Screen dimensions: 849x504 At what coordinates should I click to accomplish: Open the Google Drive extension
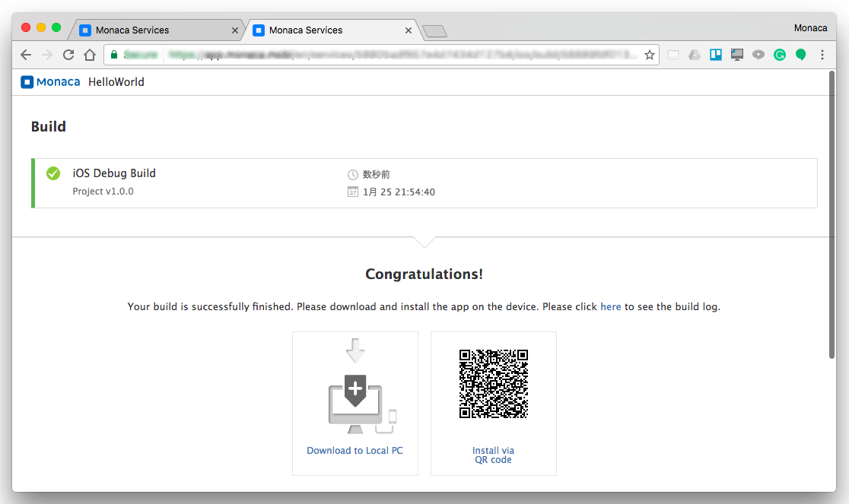tap(695, 55)
